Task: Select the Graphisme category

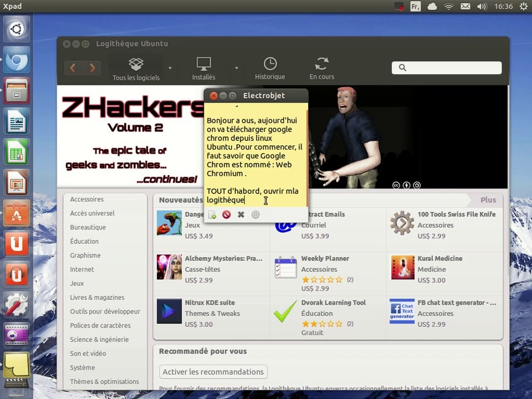Action: [85, 255]
